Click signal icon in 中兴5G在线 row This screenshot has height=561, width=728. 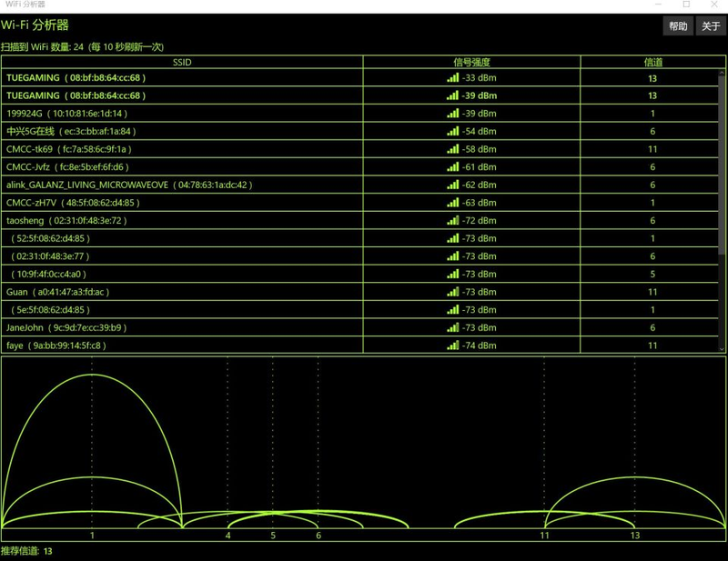(x=452, y=132)
